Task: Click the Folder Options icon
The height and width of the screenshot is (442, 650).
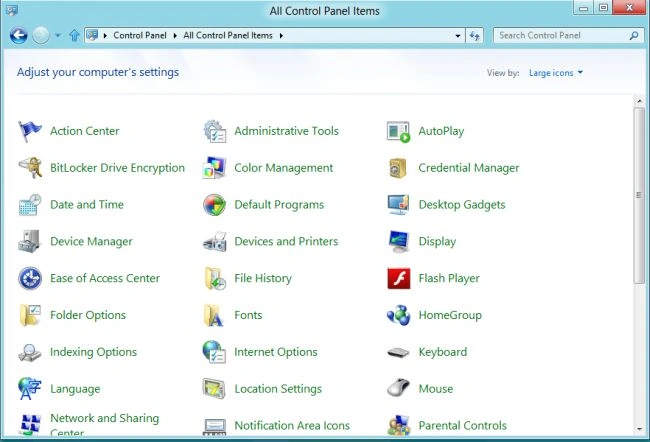Action: click(30, 315)
